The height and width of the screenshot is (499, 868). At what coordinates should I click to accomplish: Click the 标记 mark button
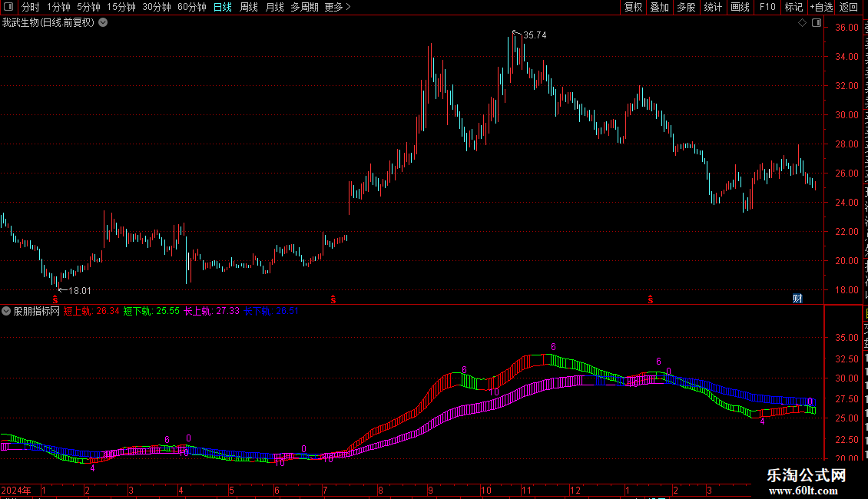[x=793, y=7]
